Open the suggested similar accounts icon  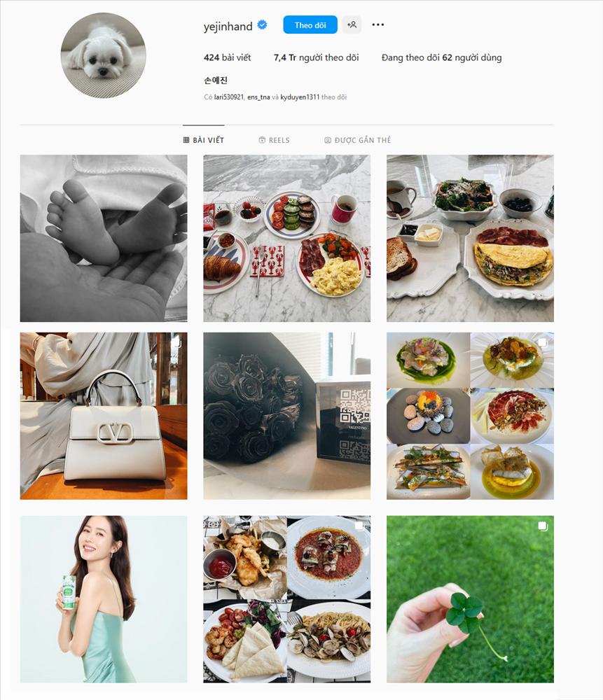[x=352, y=24]
